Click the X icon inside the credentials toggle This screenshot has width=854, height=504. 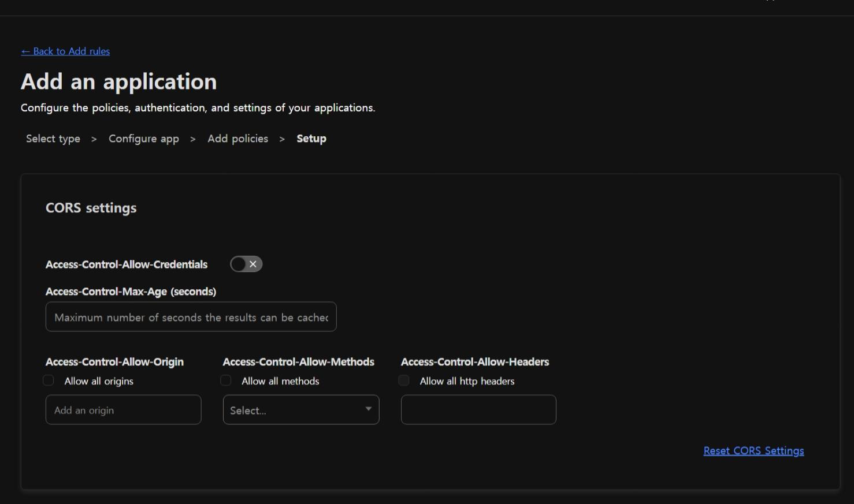[x=253, y=264]
